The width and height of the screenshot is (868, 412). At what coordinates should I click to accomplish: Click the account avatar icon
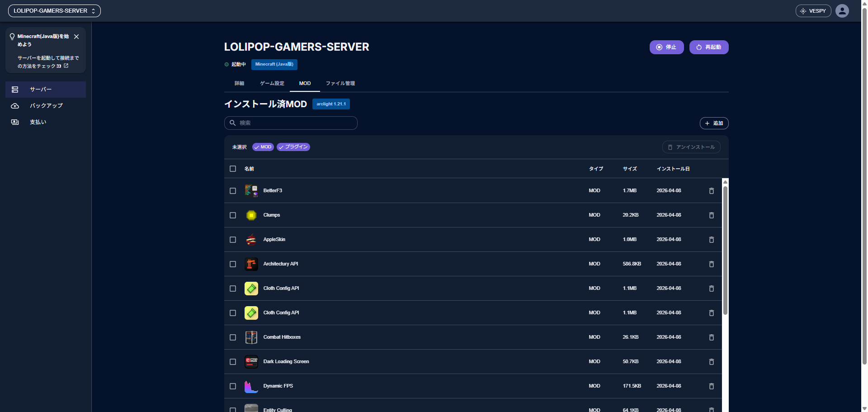coord(842,11)
